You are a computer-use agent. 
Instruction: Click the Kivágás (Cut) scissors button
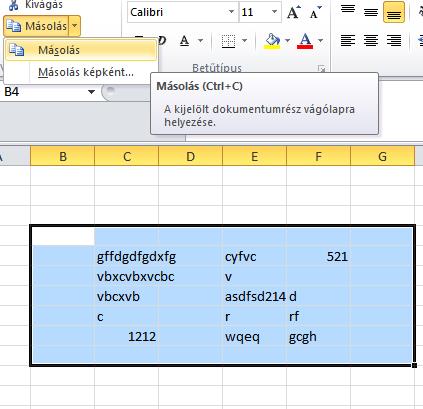click(x=35, y=5)
